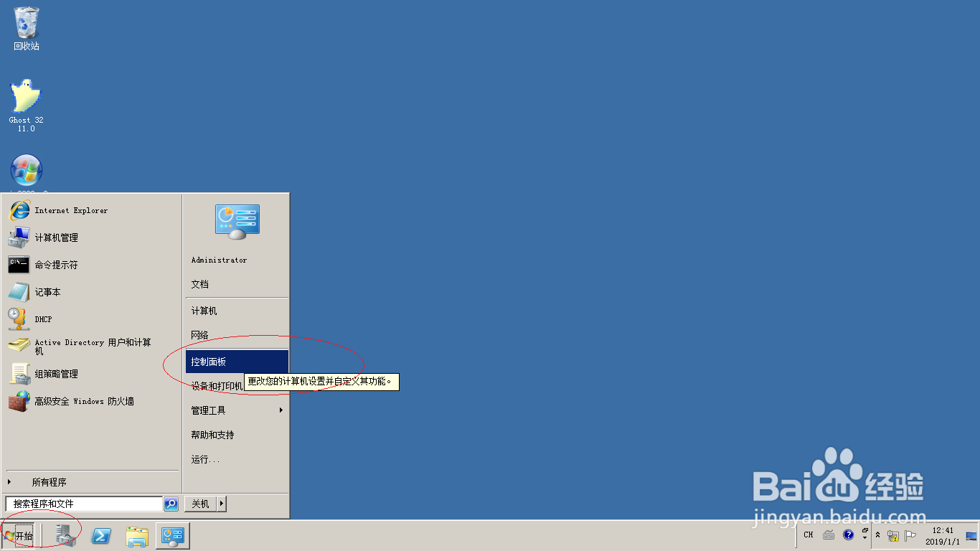Open the 回收站 recycle bin desktop icon
980x551 pixels.
tap(27, 29)
